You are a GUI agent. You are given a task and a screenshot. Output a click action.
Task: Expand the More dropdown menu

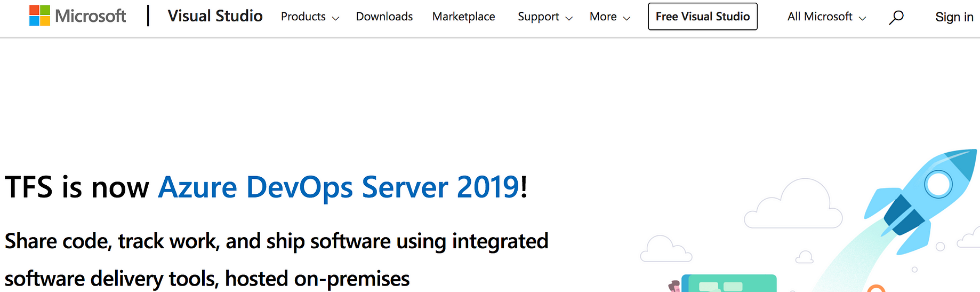[610, 17]
